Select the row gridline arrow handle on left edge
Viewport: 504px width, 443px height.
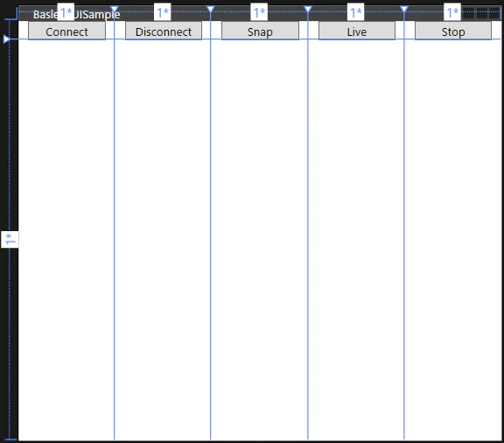click(6, 39)
